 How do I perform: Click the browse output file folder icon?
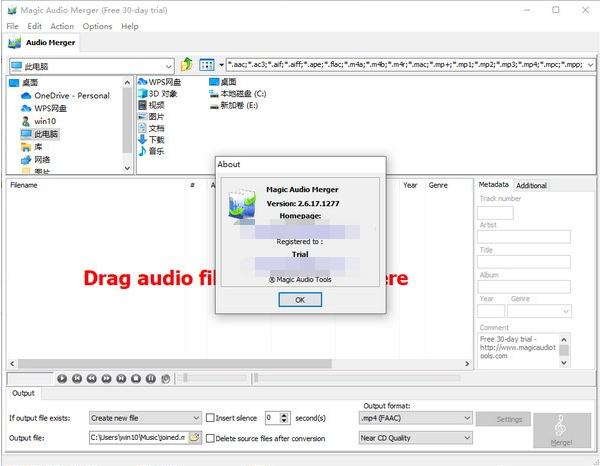(195, 437)
